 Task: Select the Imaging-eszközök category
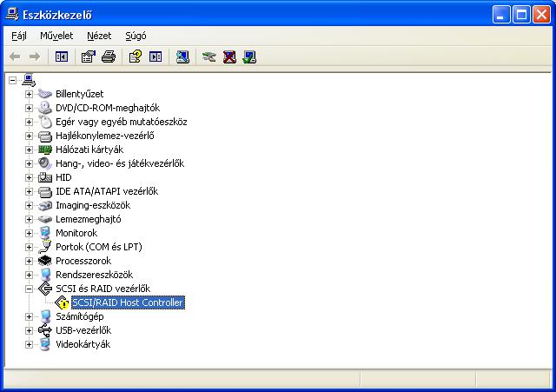[x=93, y=205]
